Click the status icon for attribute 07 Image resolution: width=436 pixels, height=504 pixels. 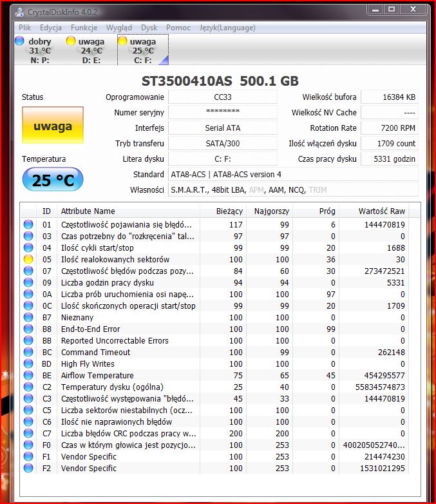point(28,271)
